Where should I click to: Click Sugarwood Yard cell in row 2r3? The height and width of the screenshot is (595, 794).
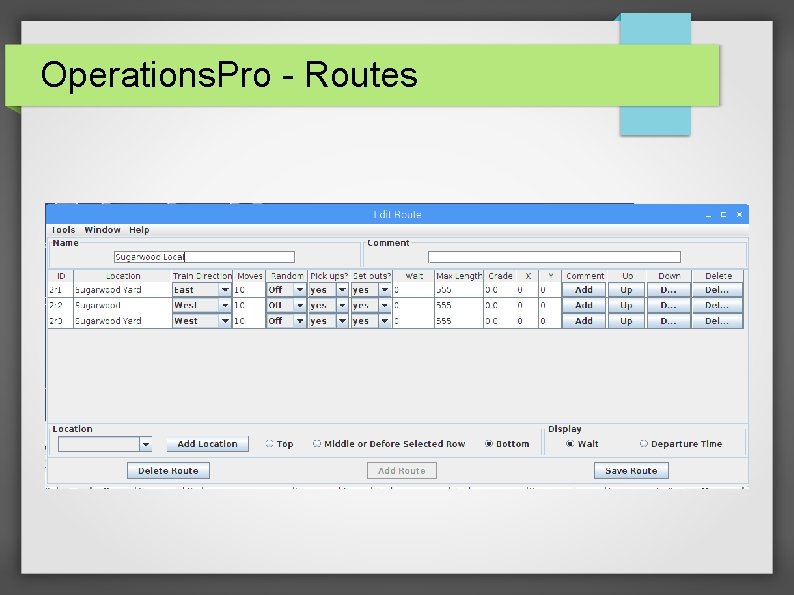click(x=123, y=321)
